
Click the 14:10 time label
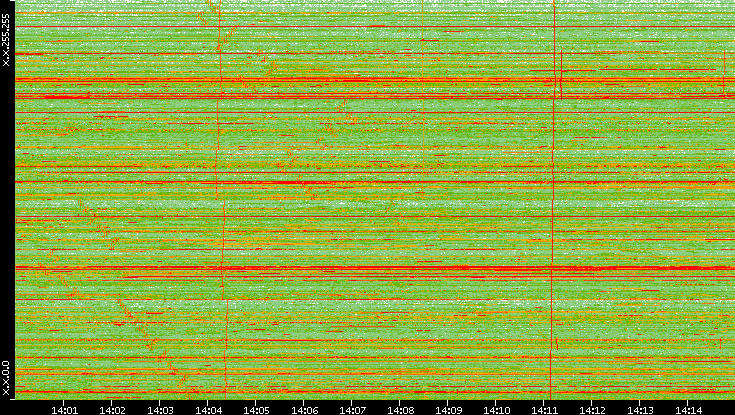pyautogui.click(x=496, y=408)
